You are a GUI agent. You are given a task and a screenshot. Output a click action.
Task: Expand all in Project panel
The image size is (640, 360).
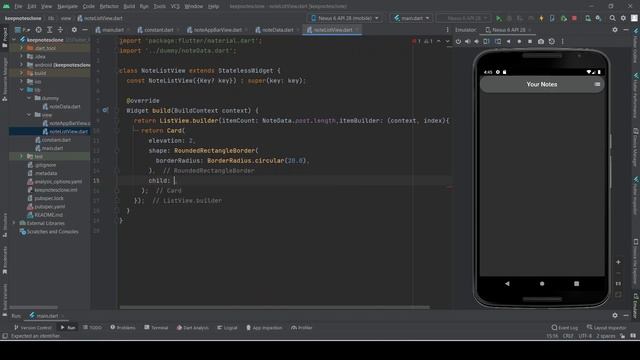point(49,30)
